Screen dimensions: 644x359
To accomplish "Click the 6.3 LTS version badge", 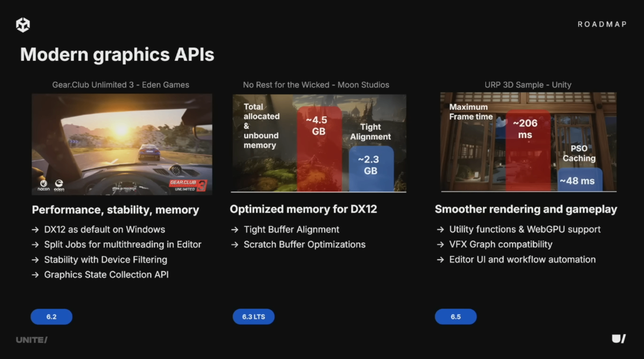I will point(253,317).
